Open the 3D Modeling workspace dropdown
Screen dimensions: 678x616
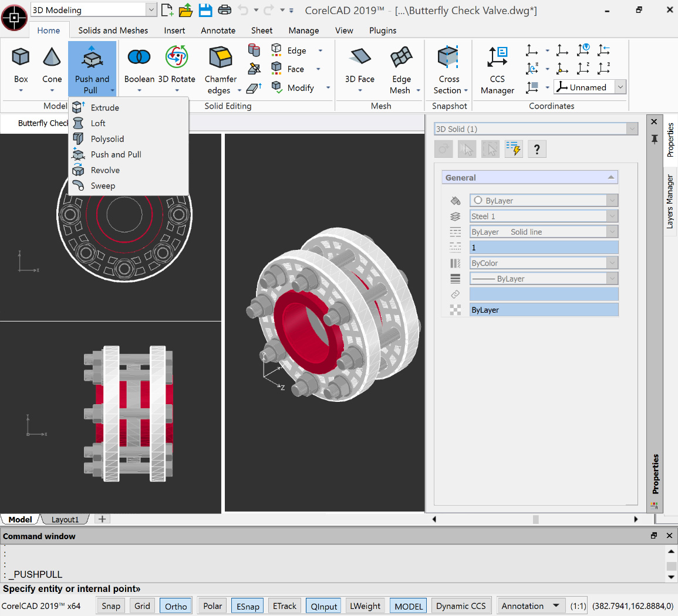(x=151, y=10)
